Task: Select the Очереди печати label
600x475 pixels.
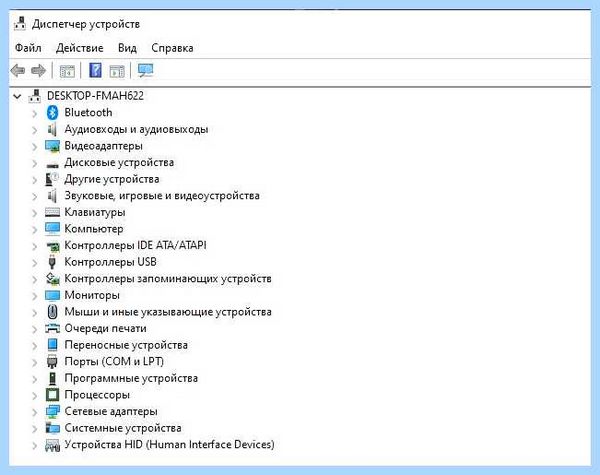Action: point(106,328)
